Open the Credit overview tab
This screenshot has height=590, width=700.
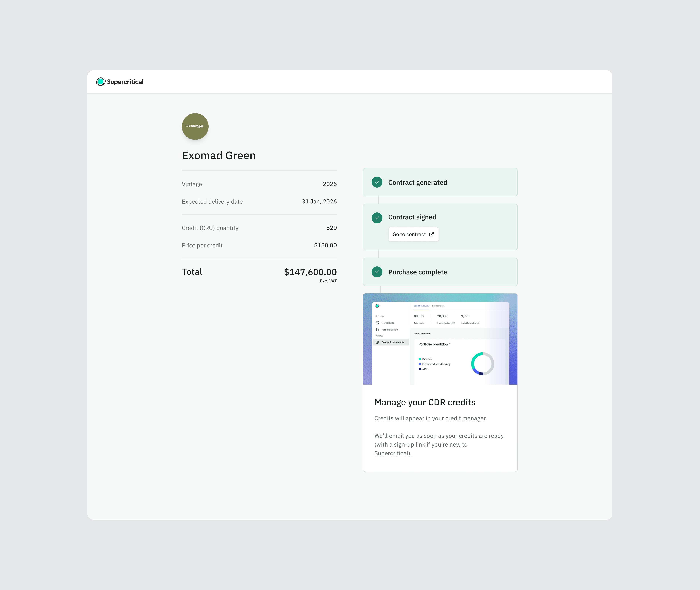pyautogui.click(x=422, y=306)
